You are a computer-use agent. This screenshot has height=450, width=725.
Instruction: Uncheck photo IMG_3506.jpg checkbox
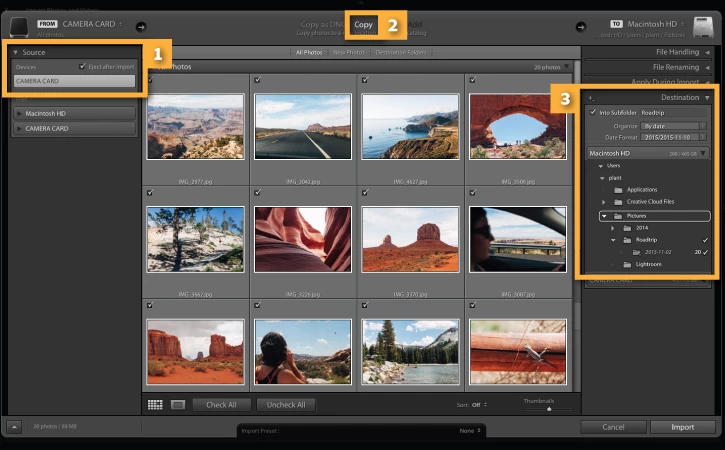473,80
